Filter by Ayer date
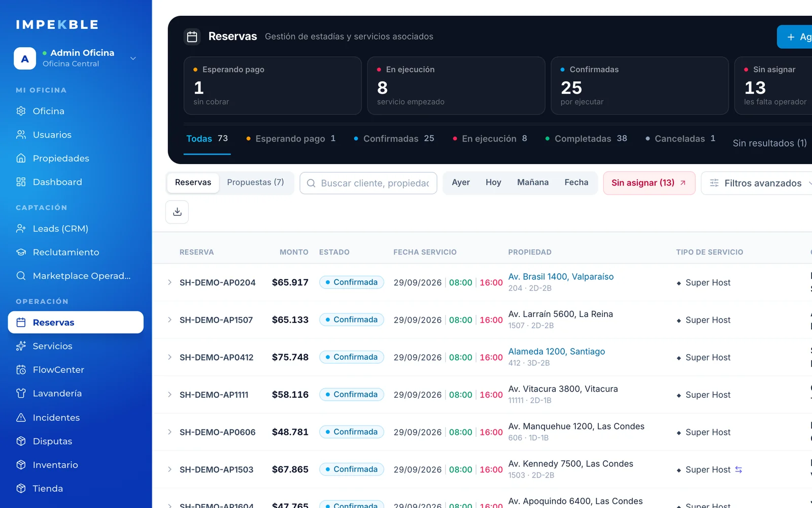This screenshot has height=508, width=812. [x=461, y=182]
